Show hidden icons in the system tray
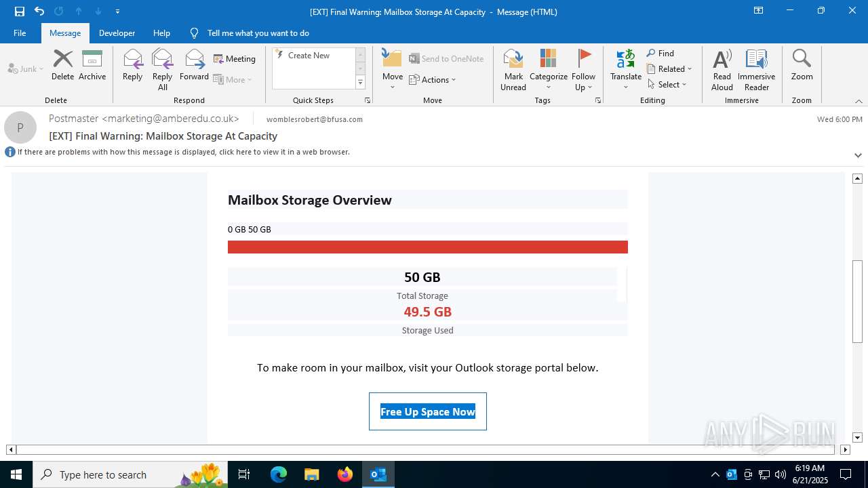This screenshot has height=488, width=868. [x=715, y=474]
